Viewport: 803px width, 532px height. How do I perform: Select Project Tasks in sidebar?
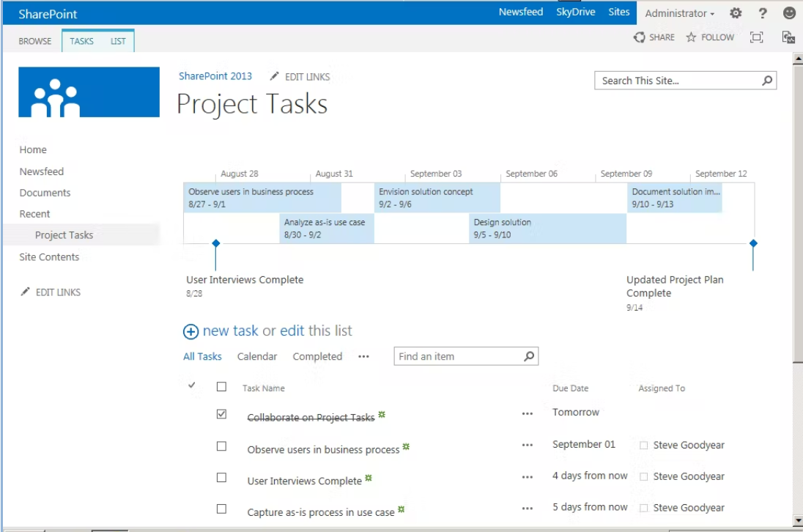pyautogui.click(x=64, y=235)
